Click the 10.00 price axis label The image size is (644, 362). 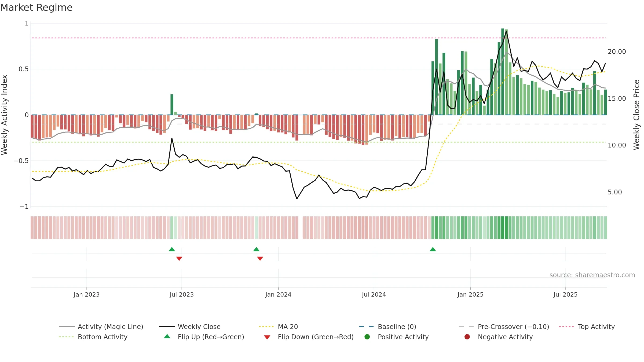[x=617, y=145]
